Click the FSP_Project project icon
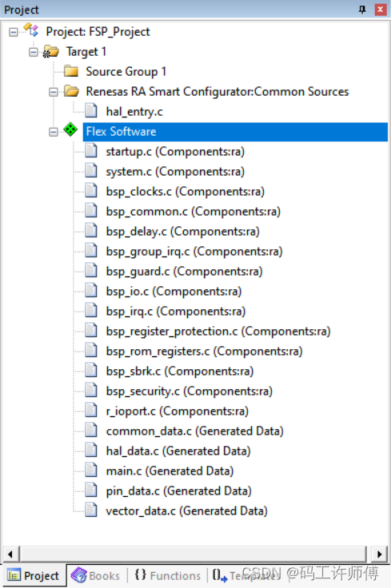391x588 pixels. click(x=30, y=30)
